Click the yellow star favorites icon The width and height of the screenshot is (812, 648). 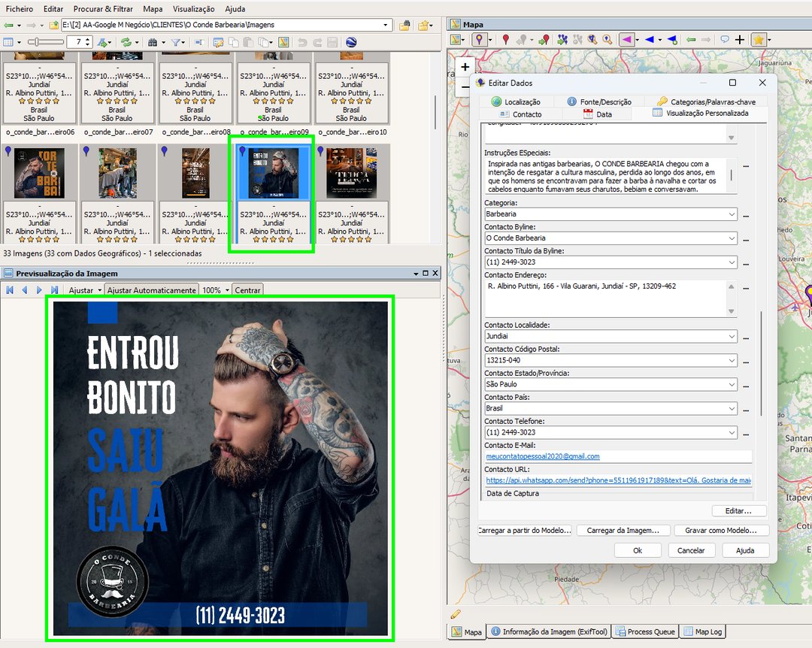tap(757, 40)
